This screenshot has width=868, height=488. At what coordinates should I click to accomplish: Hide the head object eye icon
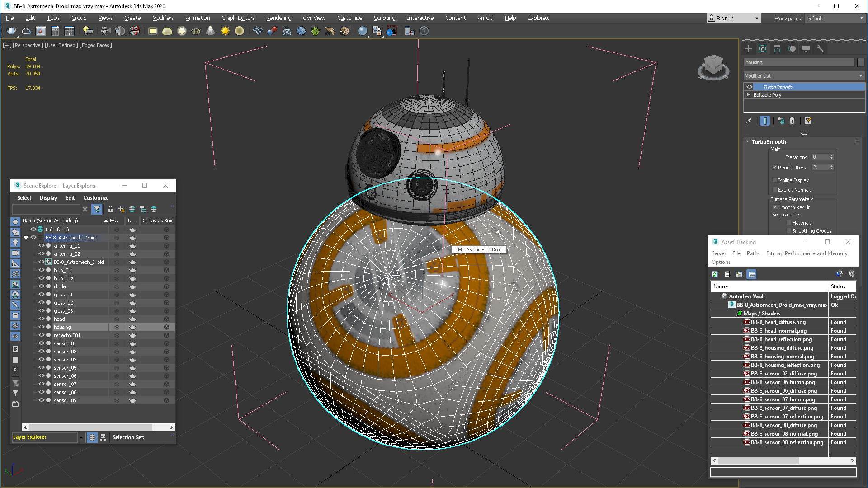click(x=41, y=319)
